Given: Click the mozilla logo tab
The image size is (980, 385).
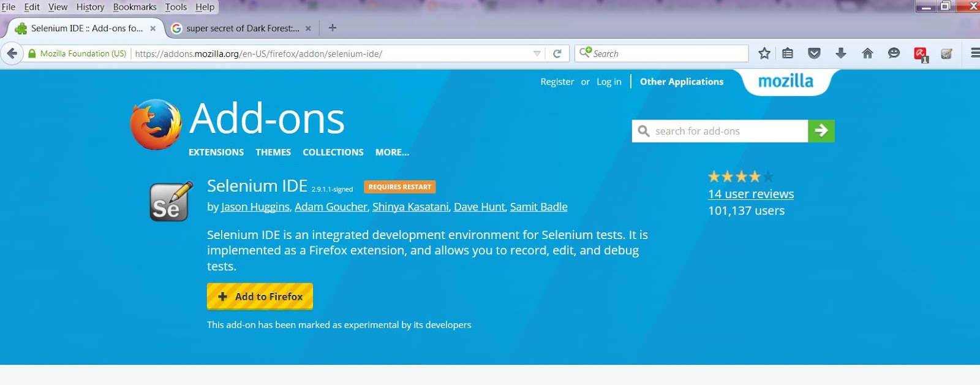Looking at the screenshot, I should point(786,82).
